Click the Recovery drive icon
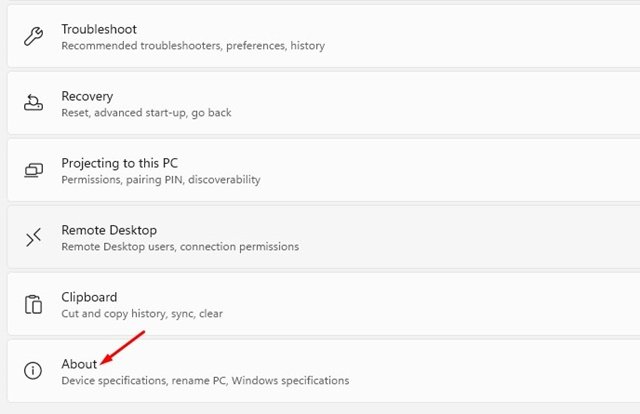Viewport: 640px width, 414px height. pyautogui.click(x=33, y=103)
